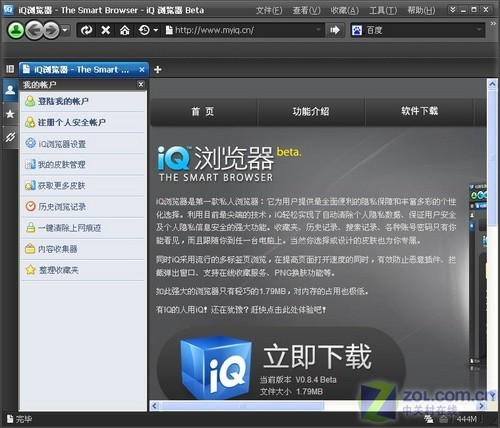
Task: Toggle the sidebar panel icon left of tabs
Action: click(10, 69)
